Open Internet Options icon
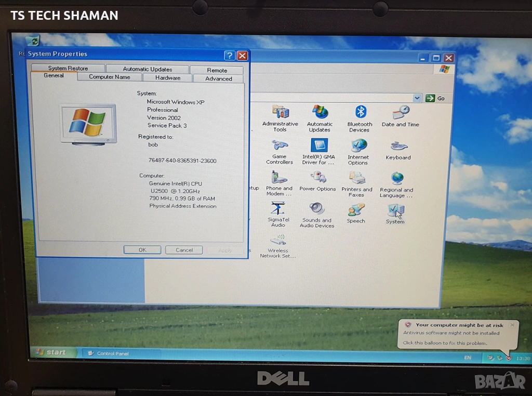The width and height of the screenshot is (532, 396). click(x=358, y=146)
